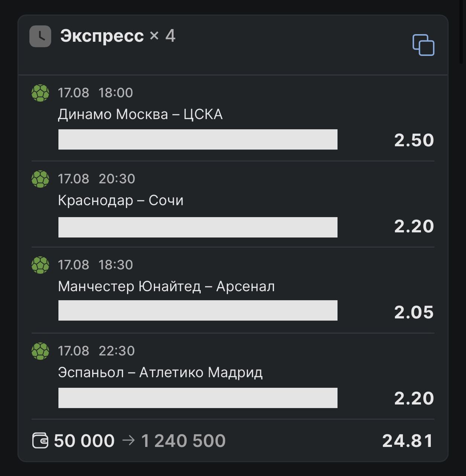Click the 50 000 stake amount
The height and width of the screenshot is (476, 466).
pos(84,441)
